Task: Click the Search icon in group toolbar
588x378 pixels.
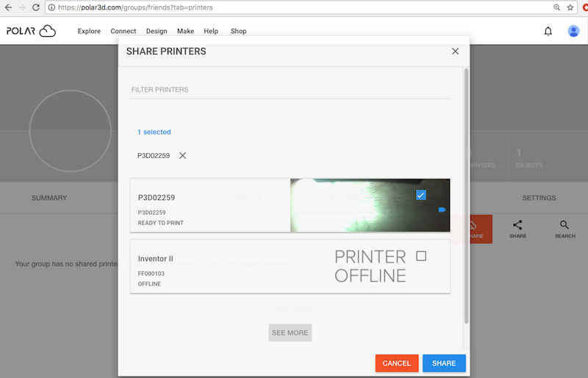Action: [564, 229]
